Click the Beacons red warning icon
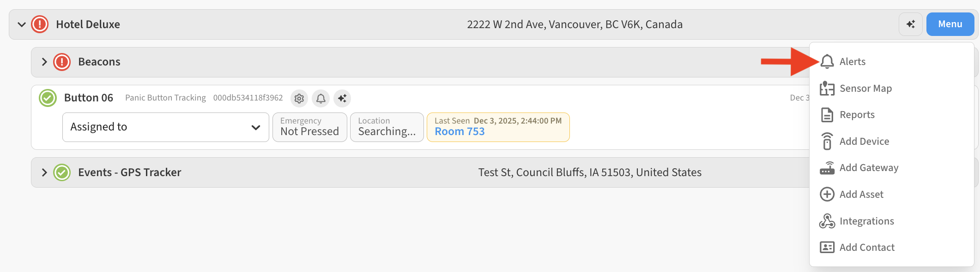The height and width of the screenshot is (272, 980). (62, 62)
